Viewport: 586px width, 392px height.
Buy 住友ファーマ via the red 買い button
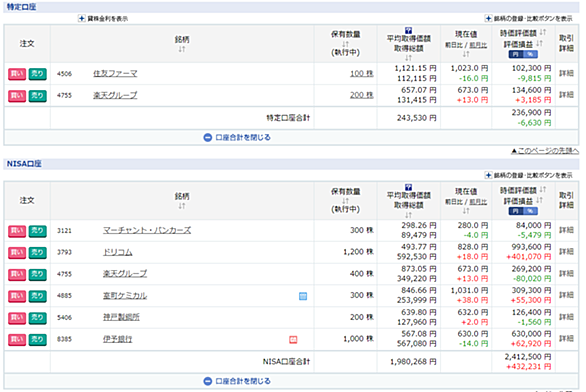pos(17,74)
